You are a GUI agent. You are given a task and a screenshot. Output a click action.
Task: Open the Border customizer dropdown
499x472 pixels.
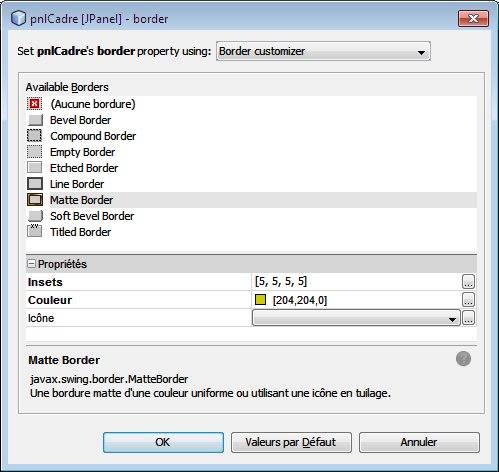323,51
